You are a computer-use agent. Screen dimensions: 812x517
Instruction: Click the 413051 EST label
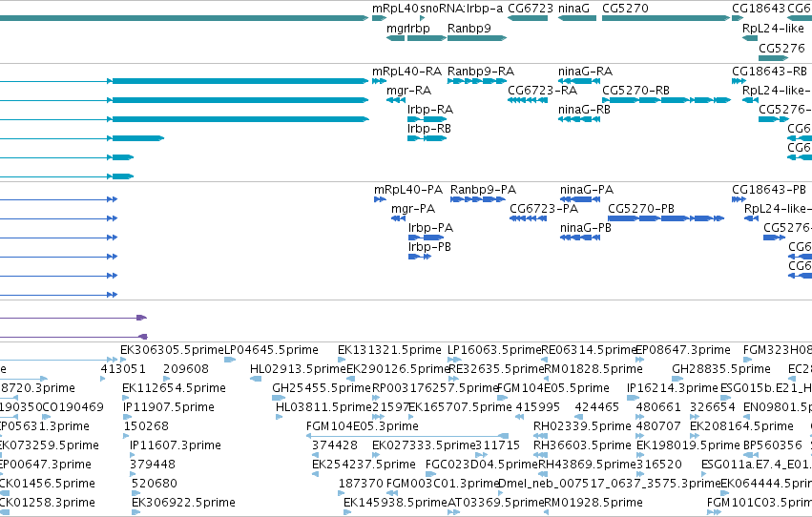coord(123,369)
